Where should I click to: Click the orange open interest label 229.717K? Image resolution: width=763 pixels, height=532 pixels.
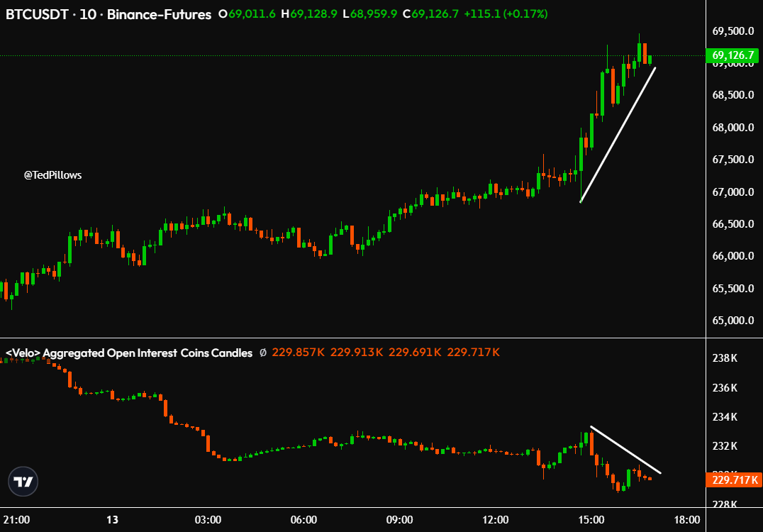coord(733,480)
